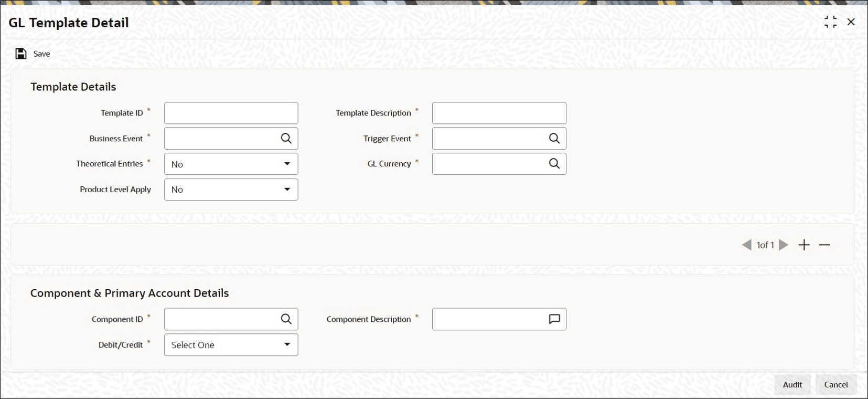Viewport: 868px width, 399px height.
Task: Add a new row with plus icon
Action: (804, 245)
